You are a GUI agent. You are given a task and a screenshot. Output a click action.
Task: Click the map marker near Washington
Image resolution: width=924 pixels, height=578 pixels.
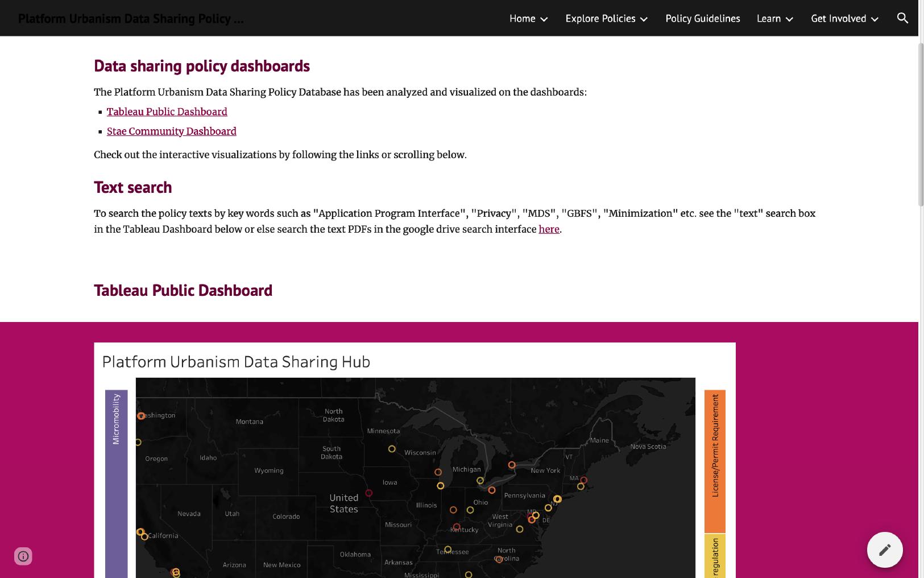click(x=141, y=416)
